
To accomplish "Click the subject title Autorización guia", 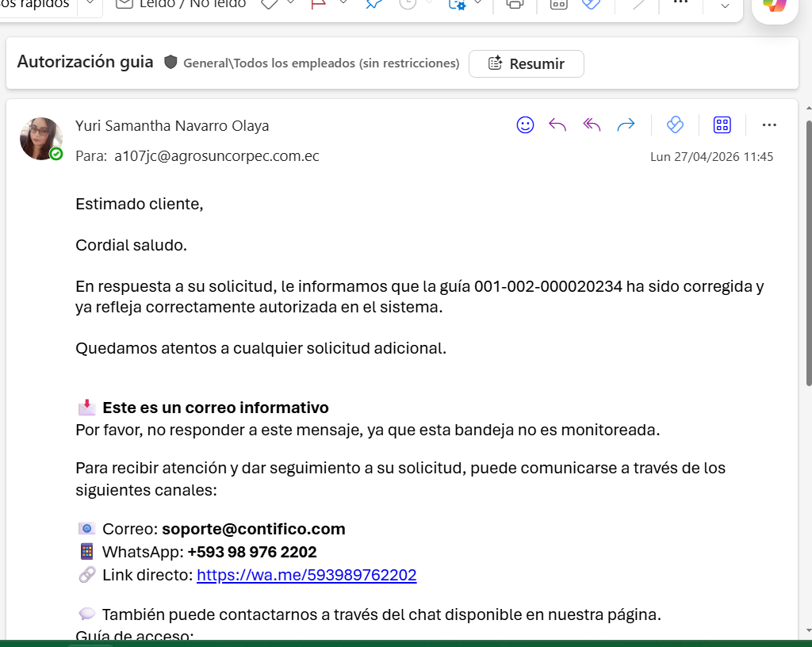I will (85, 62).
